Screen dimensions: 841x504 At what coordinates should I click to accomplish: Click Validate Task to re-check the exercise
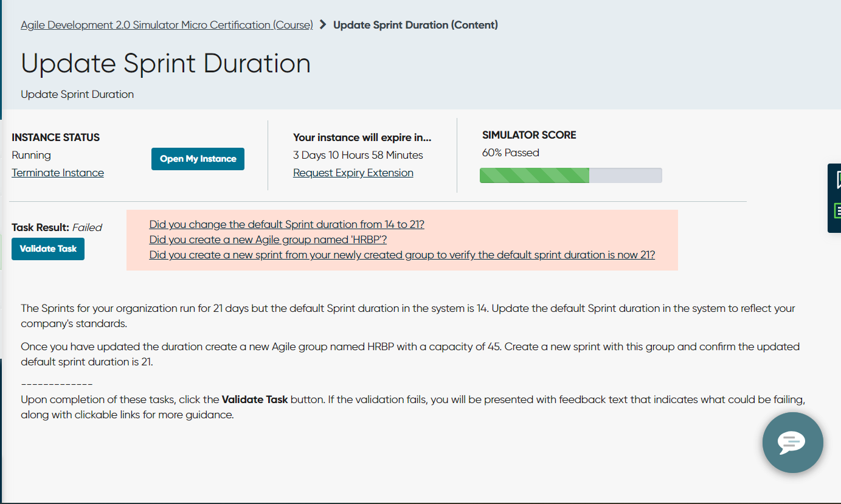click(47, 249)
